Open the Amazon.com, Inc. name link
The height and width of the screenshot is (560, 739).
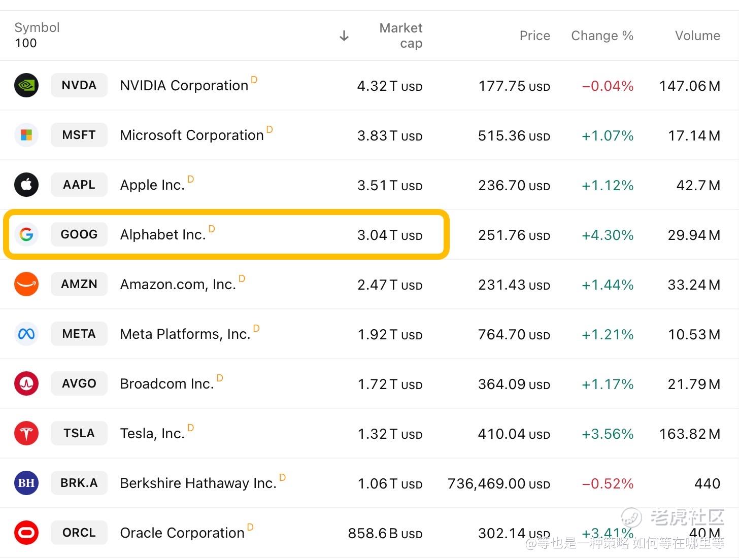[x=178, y=284]
